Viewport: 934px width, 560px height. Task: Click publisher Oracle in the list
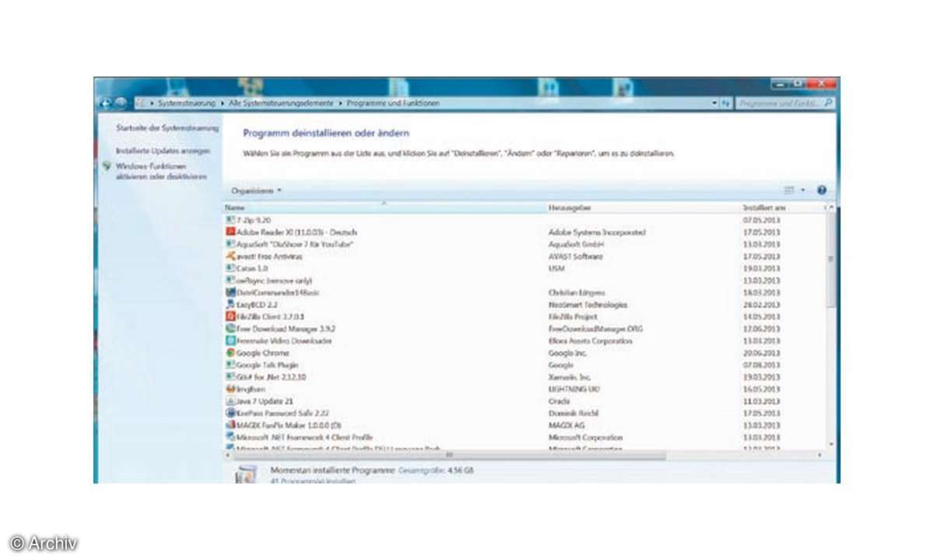pyautogui.click(x=560, y=401)
